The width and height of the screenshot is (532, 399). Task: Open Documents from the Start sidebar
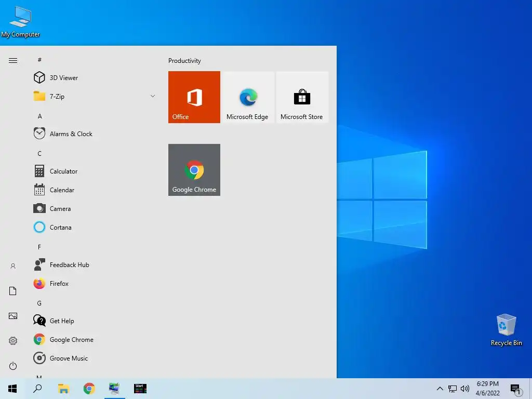click(x=13, y=291)
